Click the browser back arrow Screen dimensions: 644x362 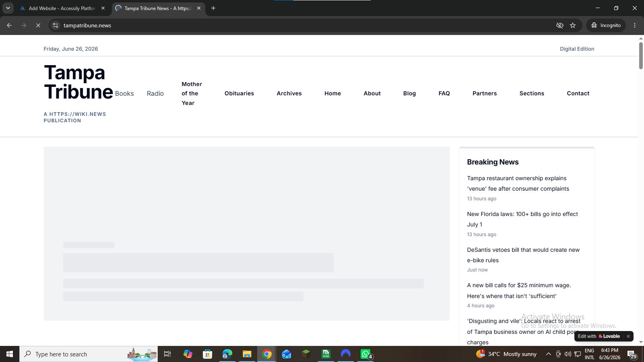9,25
